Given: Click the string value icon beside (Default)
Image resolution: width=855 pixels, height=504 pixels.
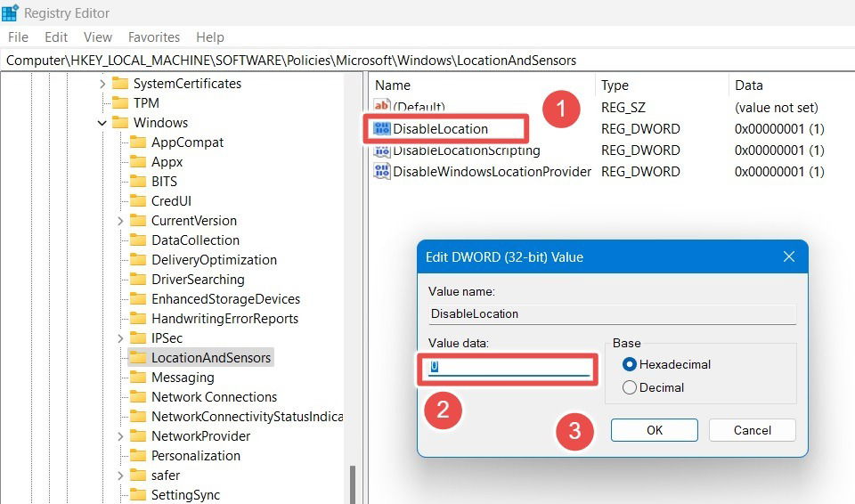Looking at the screenshot, I should 382,105.
